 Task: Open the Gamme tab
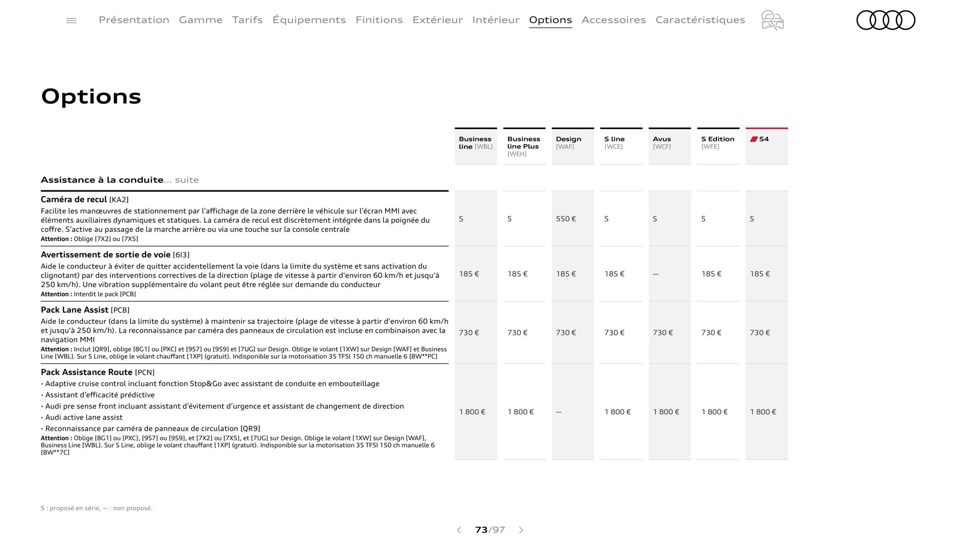point(201,20)
